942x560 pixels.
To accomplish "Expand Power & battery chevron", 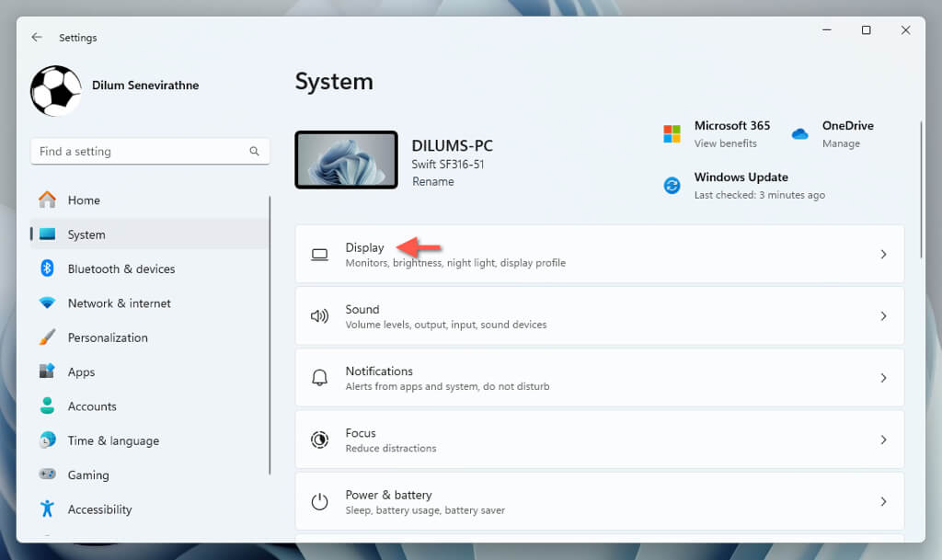I will point(883,501).
